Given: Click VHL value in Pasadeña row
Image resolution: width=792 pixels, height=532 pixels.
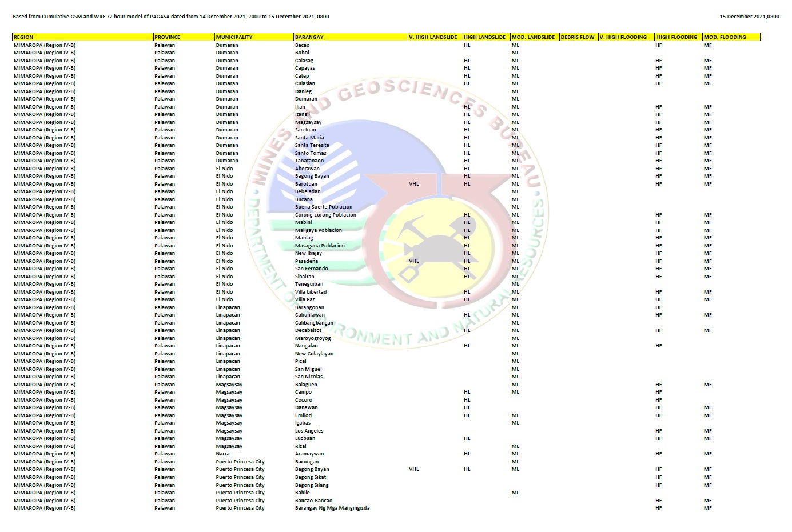Looking at the screenshot, I should 414,261.
